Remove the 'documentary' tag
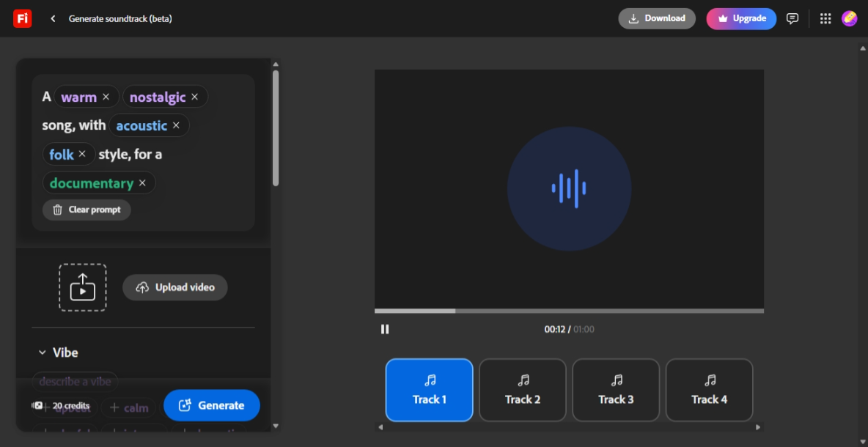This screenshot has height=447, width=868. [x=142, y=183]
